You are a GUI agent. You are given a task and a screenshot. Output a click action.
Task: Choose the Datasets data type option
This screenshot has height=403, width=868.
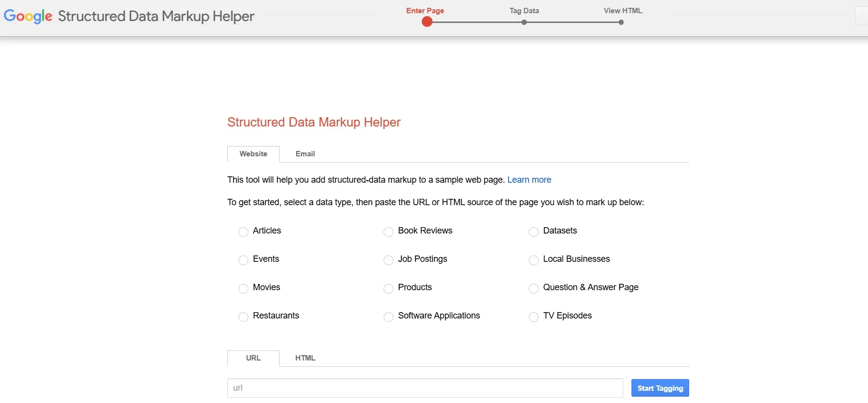click(534, 232)
